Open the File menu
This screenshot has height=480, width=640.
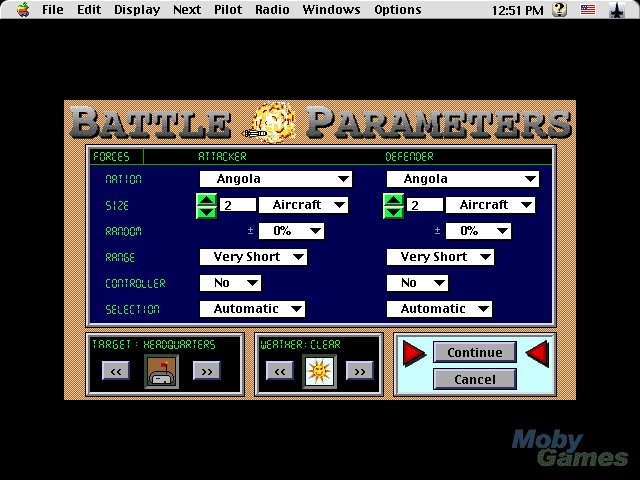pyautogui.click(x=53, y=9)
